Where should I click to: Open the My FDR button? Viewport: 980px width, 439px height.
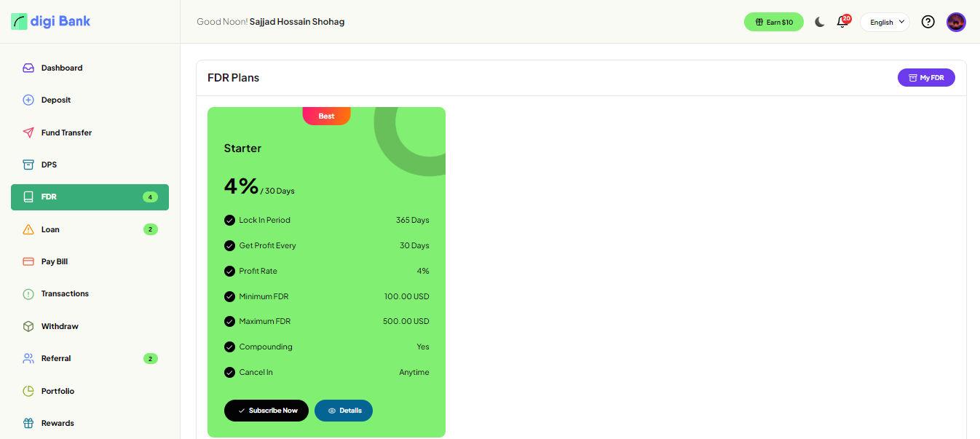pyautogui.click(x=925, y=77)
